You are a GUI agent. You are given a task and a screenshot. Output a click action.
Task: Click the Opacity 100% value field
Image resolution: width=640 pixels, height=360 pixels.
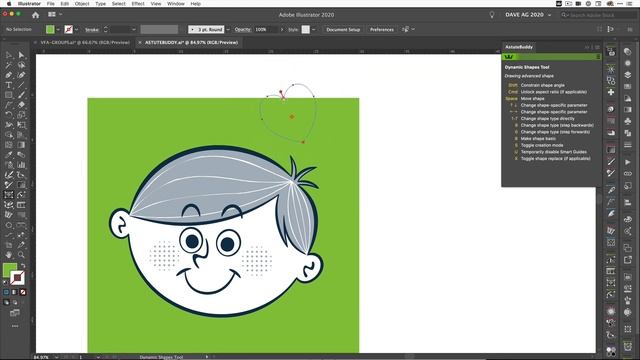coord(266,29)
